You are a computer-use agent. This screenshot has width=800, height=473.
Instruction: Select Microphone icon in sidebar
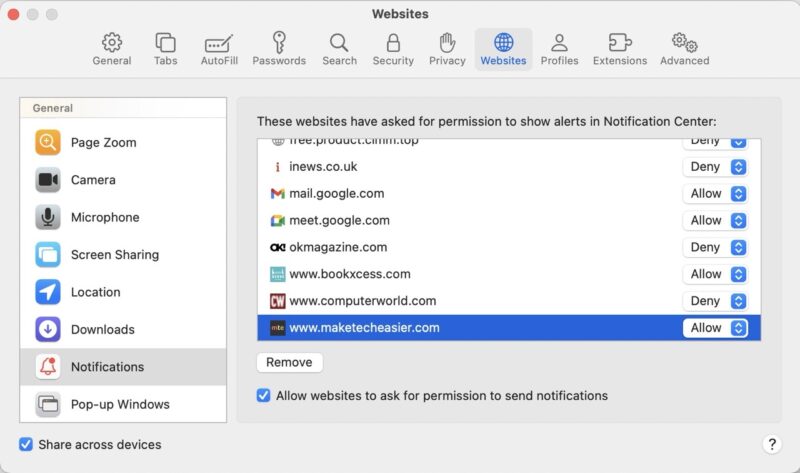(47, 217)
